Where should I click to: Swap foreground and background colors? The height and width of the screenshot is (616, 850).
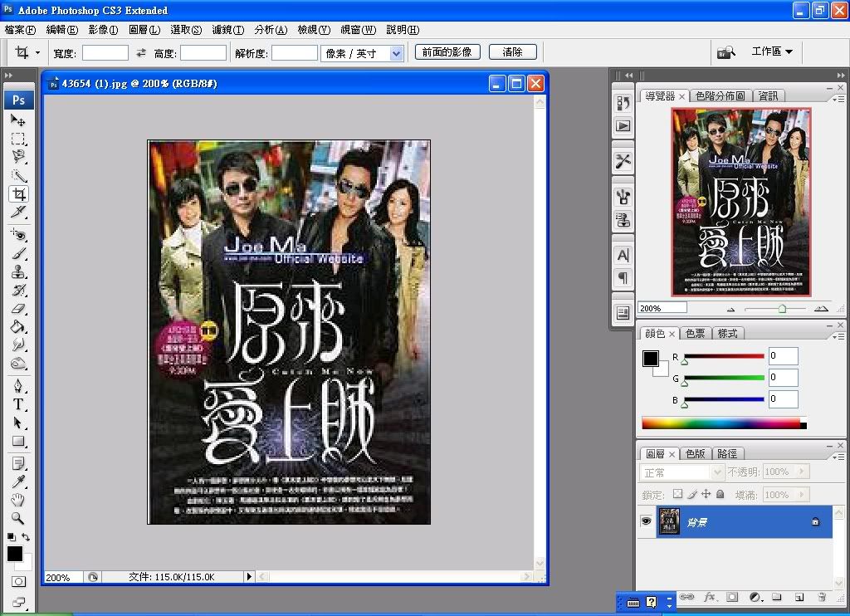click(26, 537)
